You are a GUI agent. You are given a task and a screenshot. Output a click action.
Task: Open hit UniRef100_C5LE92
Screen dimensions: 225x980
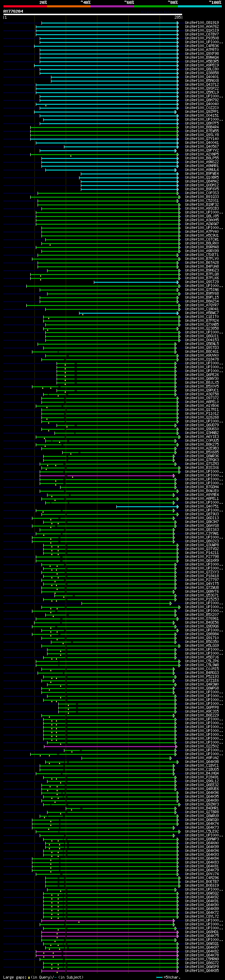(202, 831)
